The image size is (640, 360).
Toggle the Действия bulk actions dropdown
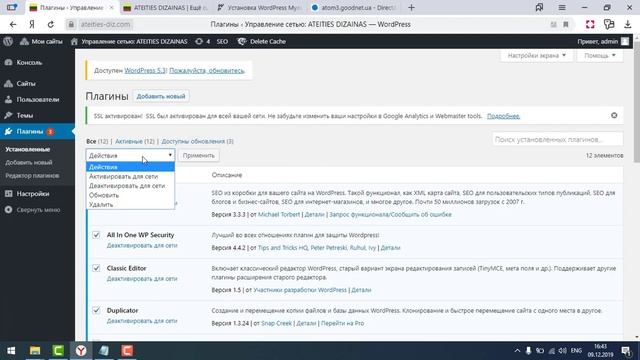[130, 155]
